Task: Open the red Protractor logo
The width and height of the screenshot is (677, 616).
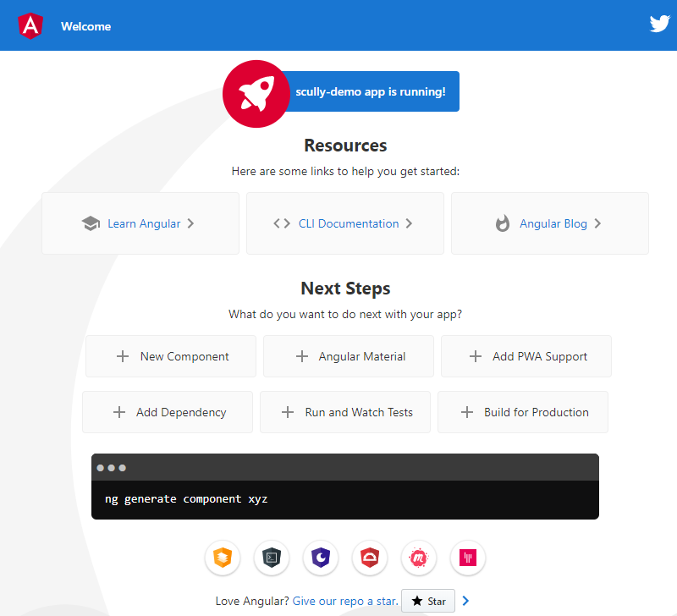Action: coord(370,558)
